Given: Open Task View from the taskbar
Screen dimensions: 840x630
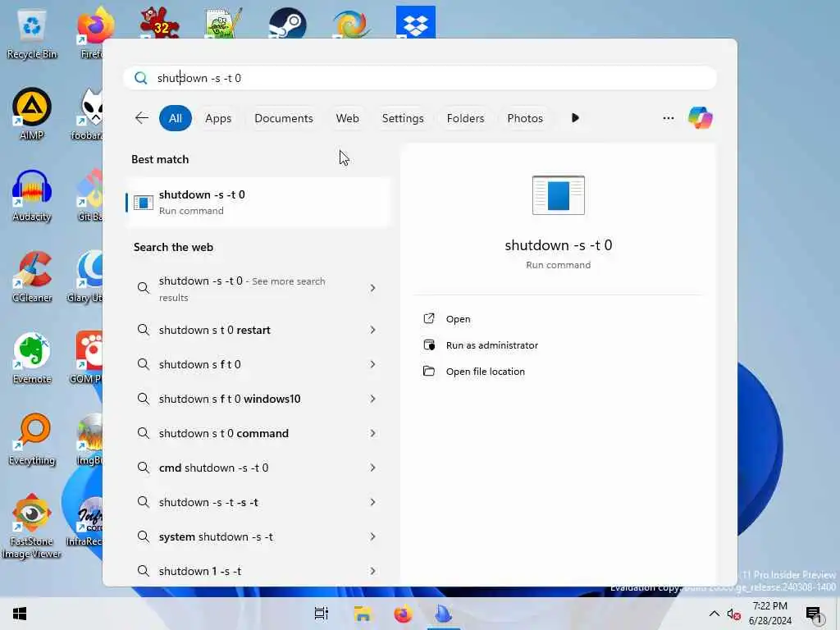Looking at the screenshot, I should coord(322,614).
